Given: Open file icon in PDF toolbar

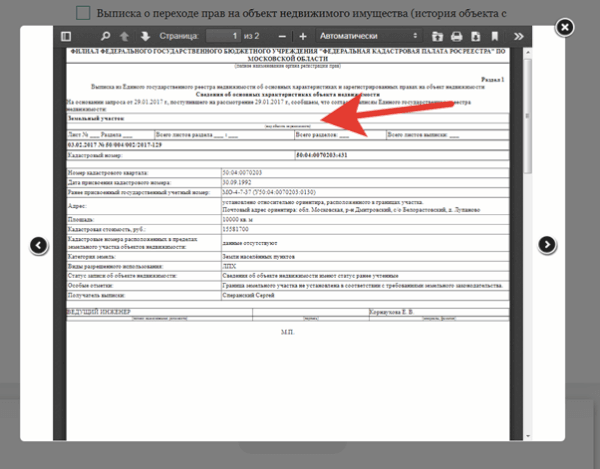Looking at the screenshot, I should (437, 36).
